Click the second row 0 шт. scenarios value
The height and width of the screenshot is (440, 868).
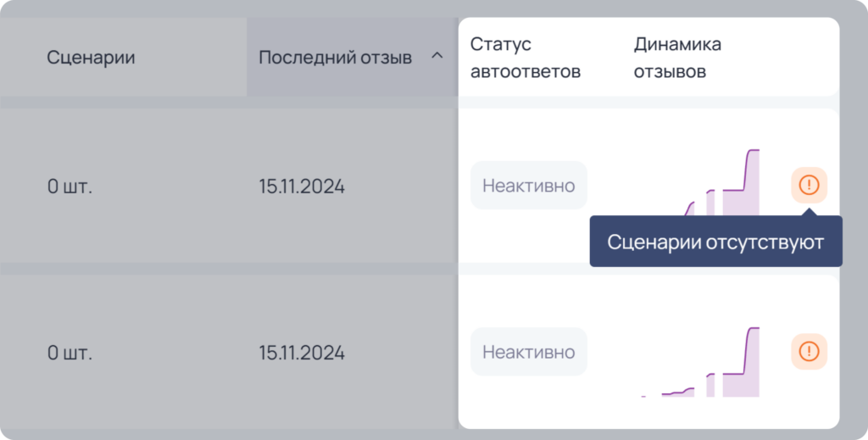pyautogui.click(x=70, y=354)
